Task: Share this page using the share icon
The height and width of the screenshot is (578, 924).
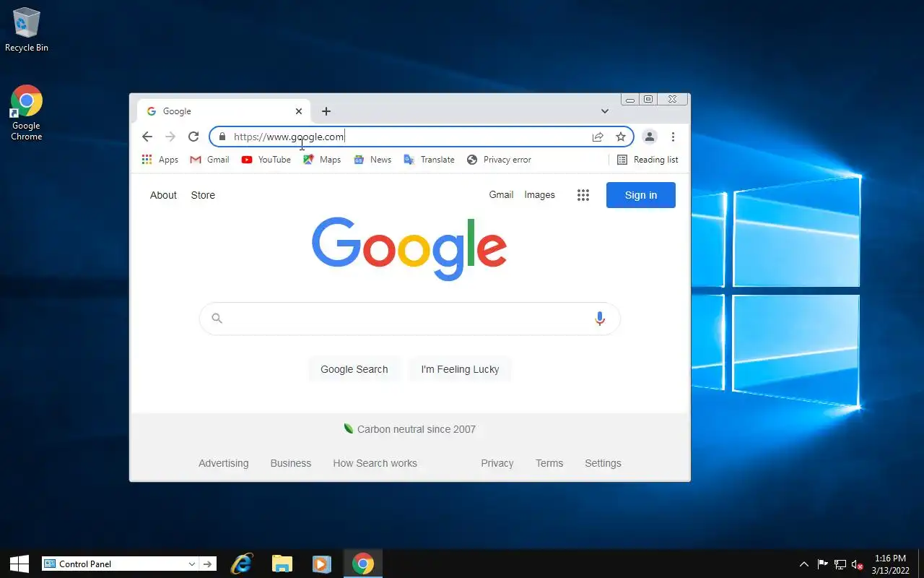Action: pos(598,137)
